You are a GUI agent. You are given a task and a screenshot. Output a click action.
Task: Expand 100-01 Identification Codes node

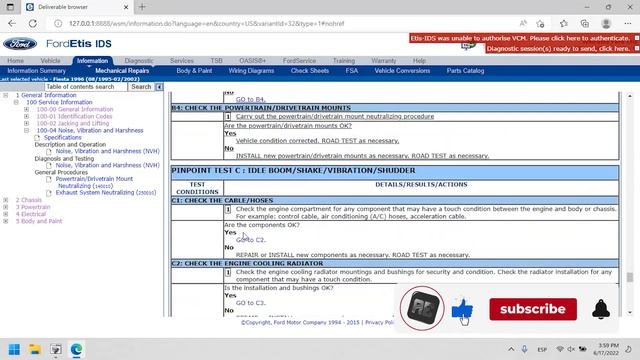(x=27, y=116)
